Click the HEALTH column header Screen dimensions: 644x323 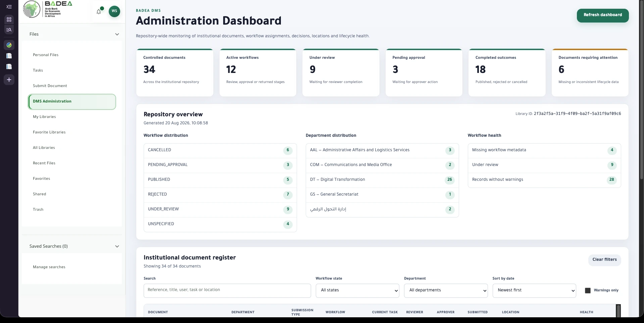point(586,312)
